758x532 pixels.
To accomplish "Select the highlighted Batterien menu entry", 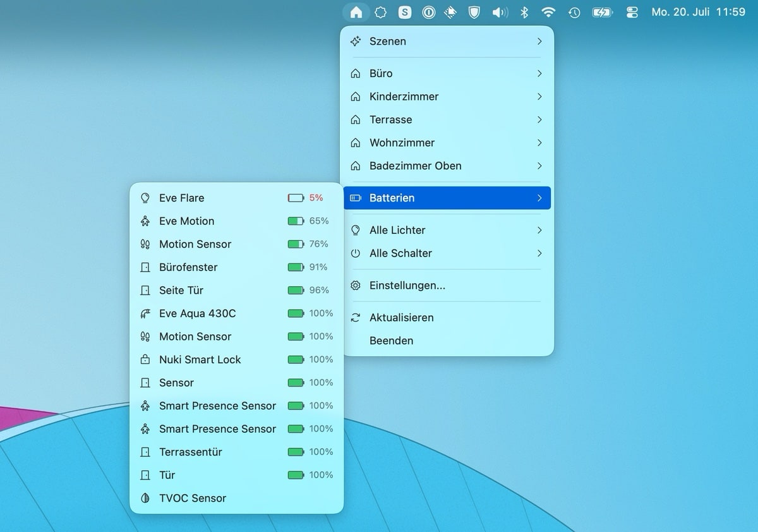I will (x=447, y=198).
